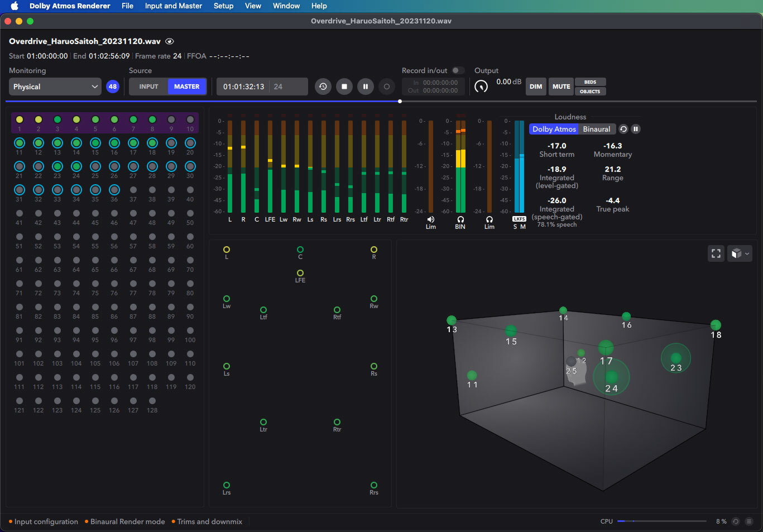Screen dimensions: 763x532
Task: Click the record button in transport
Action: click(387, 87)
